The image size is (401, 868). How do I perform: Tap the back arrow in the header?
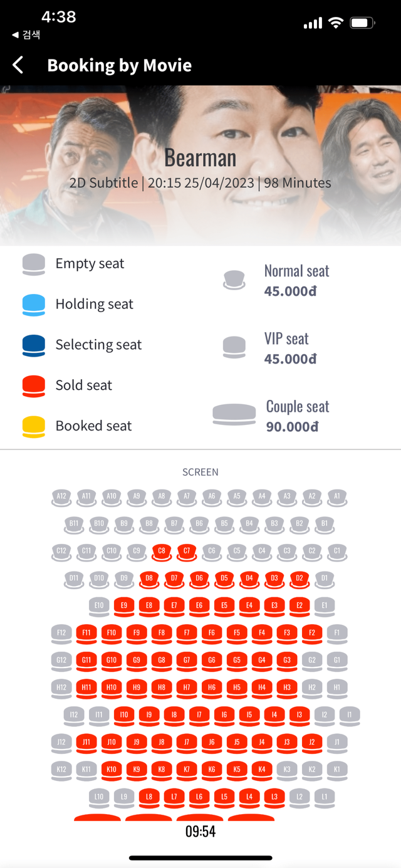[x=18, y=65]
